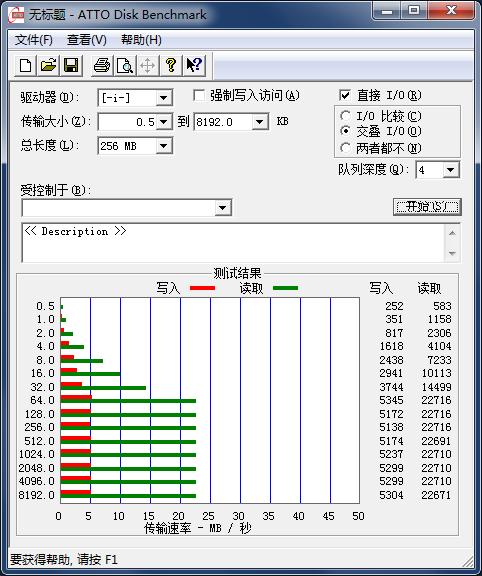This screenshot has width=482, height=576.
Task: Click the four-arrow move toolbar icon
Action: pyautogui.click(x=147, y=65)
